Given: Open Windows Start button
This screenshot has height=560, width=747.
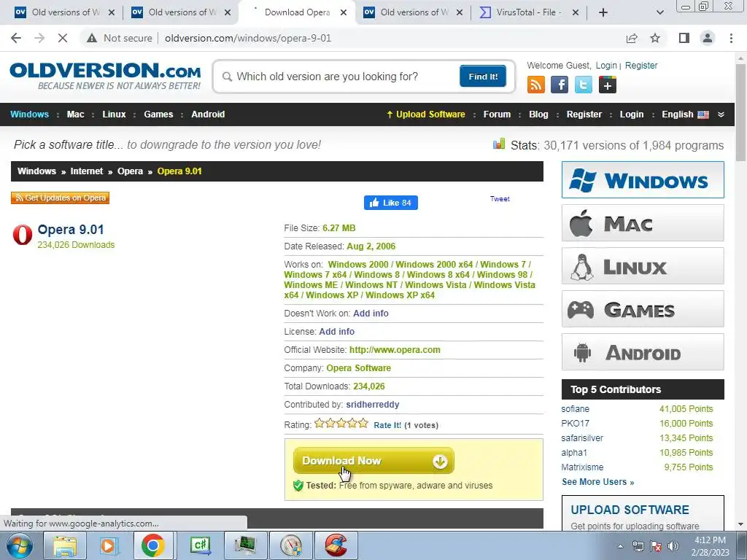Looking at the screenshot, I should click(20, 545).
